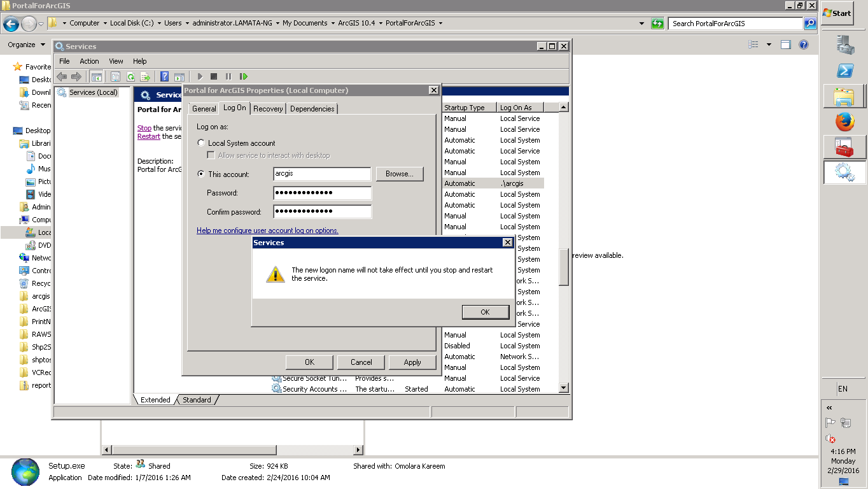The image size is (868, 489).
Task: Switch to the Recovery tab
Action: (268, 109)
